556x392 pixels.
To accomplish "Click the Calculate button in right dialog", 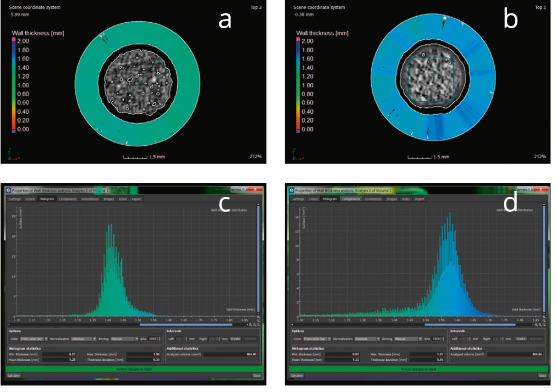I will point(297,376).
